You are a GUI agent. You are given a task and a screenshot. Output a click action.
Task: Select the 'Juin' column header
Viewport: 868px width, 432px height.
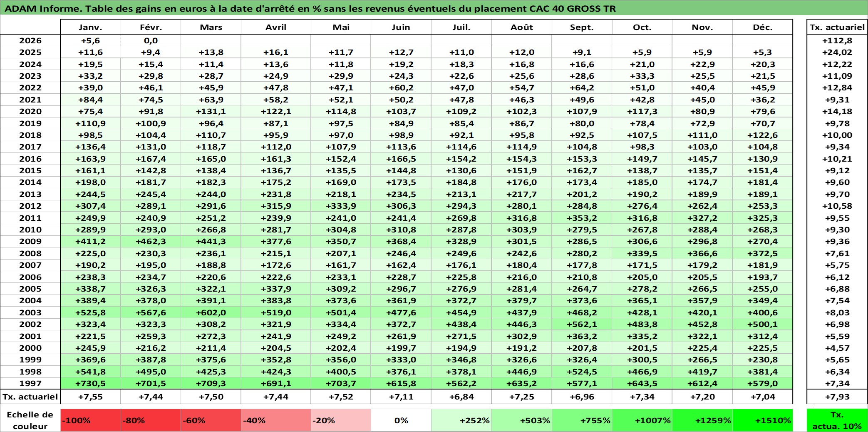pos(401,27)
